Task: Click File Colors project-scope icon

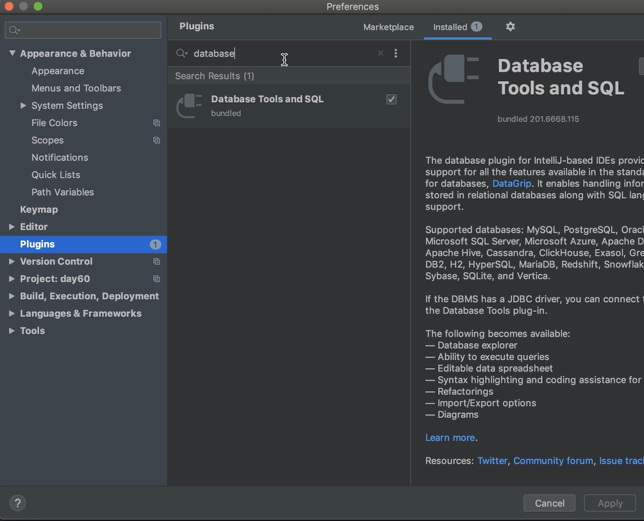Action: [x=156, y=123]
